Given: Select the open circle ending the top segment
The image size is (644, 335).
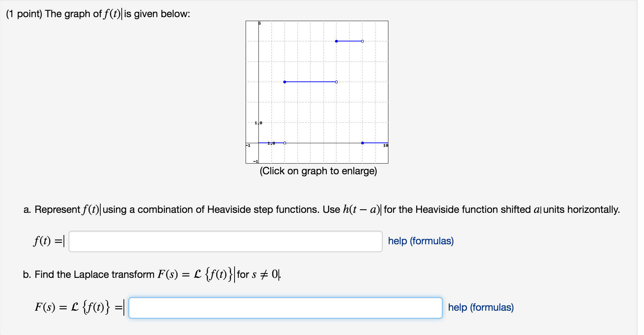Looking at the screenshot, I should click(362, 41).
